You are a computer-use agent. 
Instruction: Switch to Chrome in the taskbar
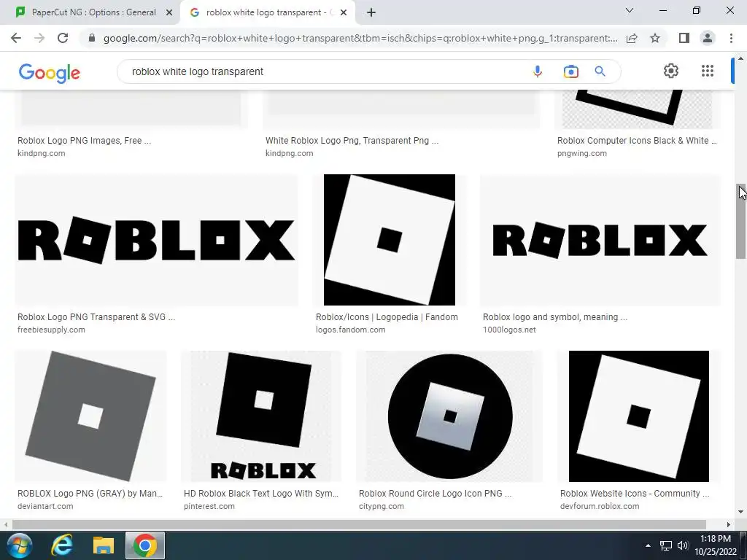coord(145,545)
